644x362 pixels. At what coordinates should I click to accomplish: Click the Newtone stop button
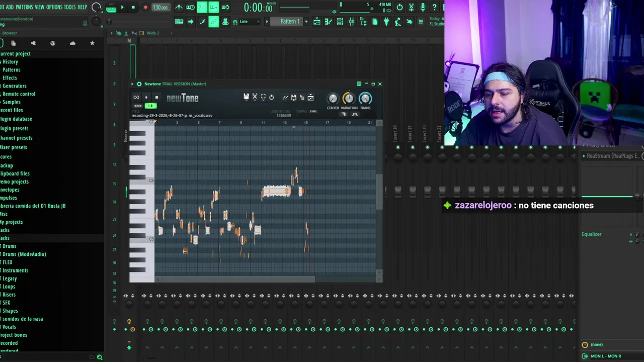point(156,98)
